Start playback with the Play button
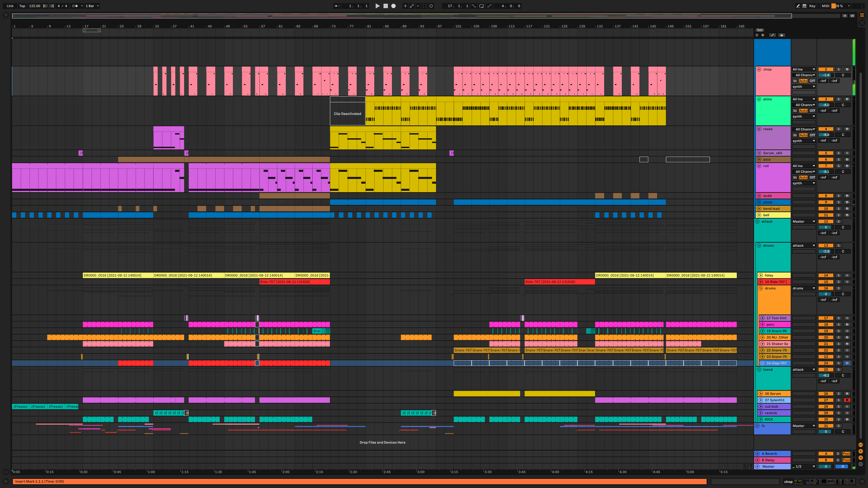Viewport: 868px width, 488px height. (377, 6)
